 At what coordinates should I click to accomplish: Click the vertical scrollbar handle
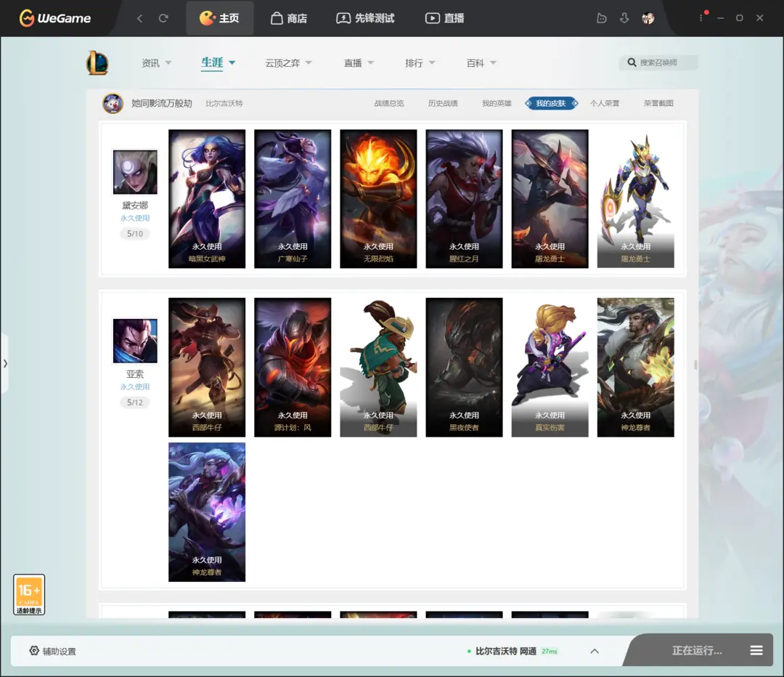(x=695, y=364)
